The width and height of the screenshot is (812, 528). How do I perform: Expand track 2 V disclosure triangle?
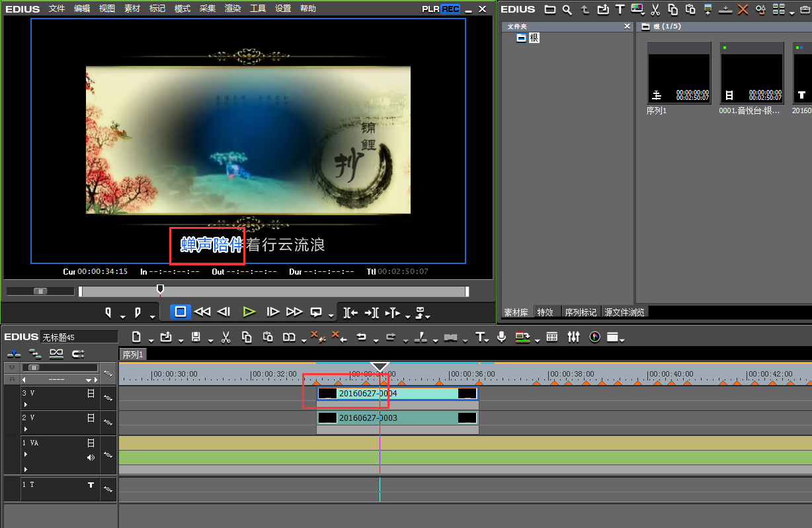pyautogui.click(x=26, y=429)
